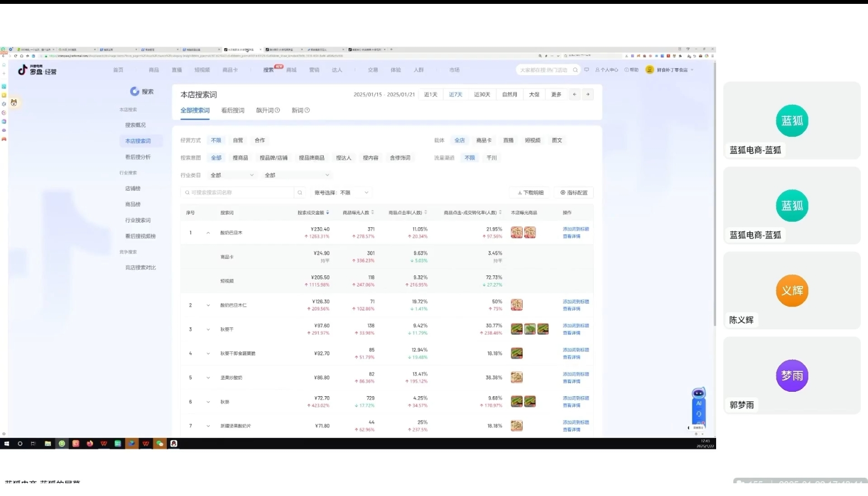Screen dimensions: 868x496
Task: Open 竞店搜索对比 in the sidebar
Action: click(141, 268)
